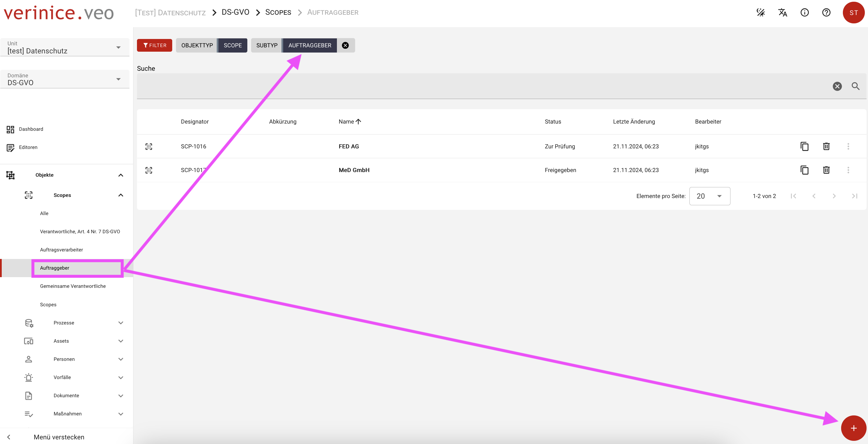Open more options for FED AG row
Viewport: 868px width, 444px height.
(848, 146)
